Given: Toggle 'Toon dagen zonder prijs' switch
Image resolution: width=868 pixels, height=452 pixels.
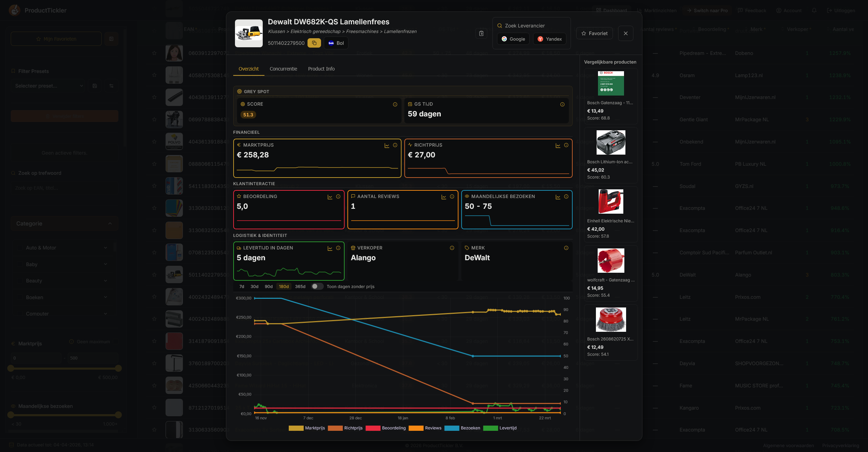Looking at the screenshot, I should point(317,287).
